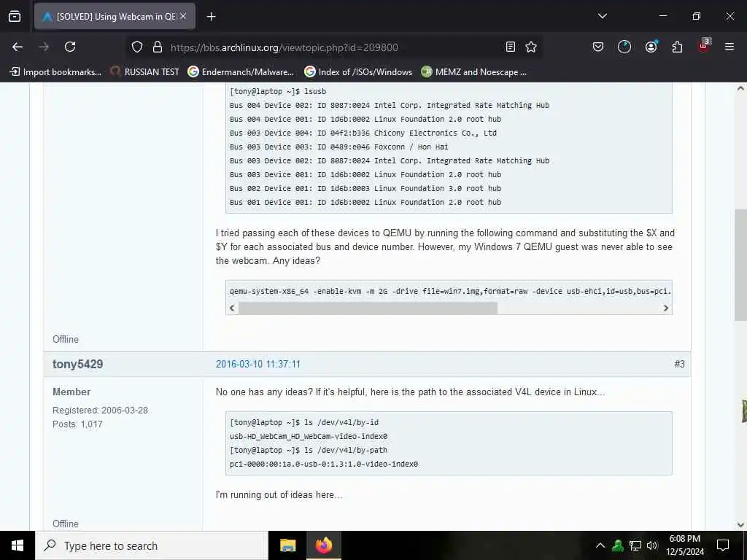Click tony5429 username heading
The width and height of the screenshot is (747, 560).
point(77,365)
